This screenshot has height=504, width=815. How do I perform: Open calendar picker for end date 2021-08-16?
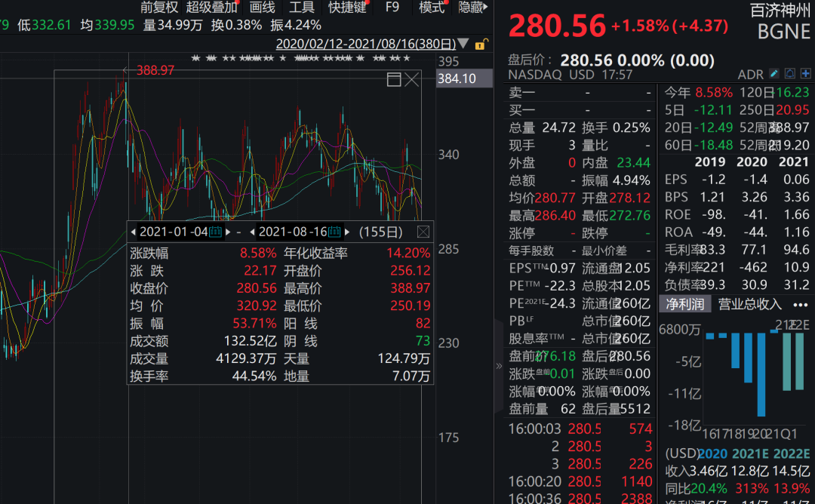(334, 232)
